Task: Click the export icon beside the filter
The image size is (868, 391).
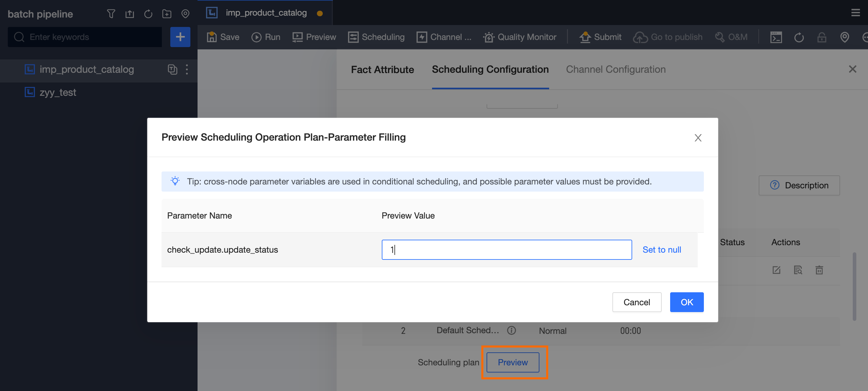Action: tap(129, 14)
